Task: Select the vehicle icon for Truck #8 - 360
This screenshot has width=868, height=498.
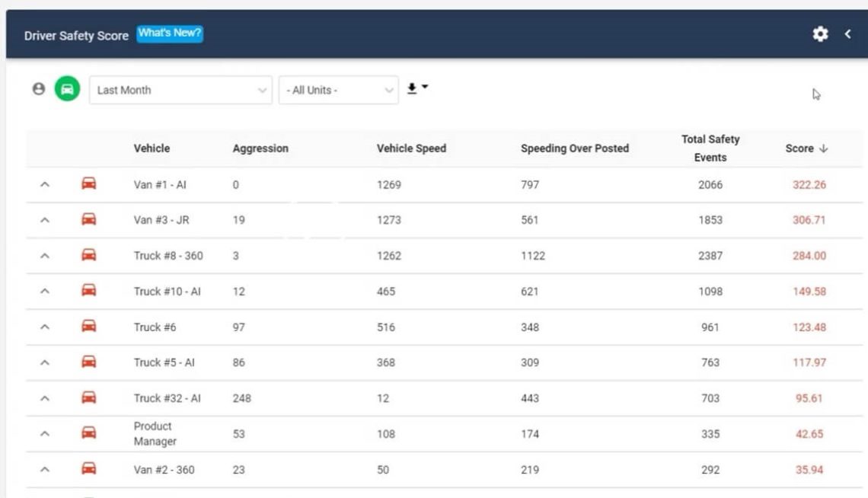Action: (x=88, y=255)
